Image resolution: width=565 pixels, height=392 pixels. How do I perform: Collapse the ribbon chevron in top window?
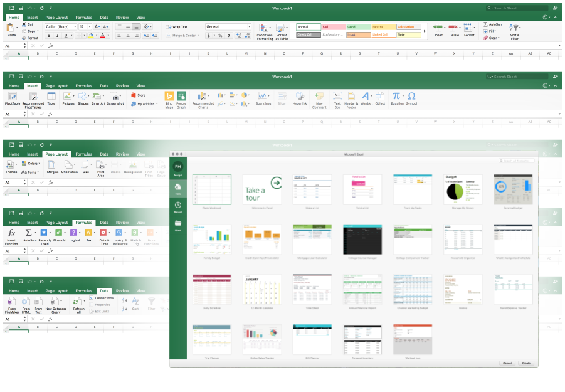[556, 18]
